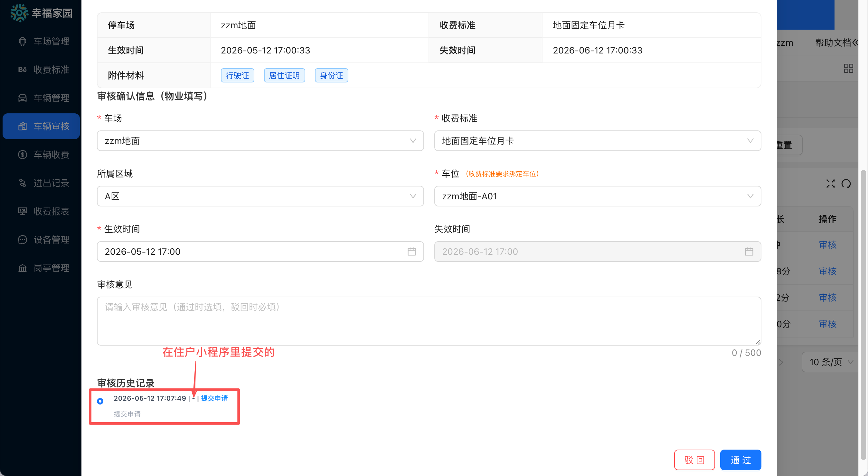Open 进出记录 menu item
The image size is (868, 476).
pyautogui.click(x=41, y=183)
